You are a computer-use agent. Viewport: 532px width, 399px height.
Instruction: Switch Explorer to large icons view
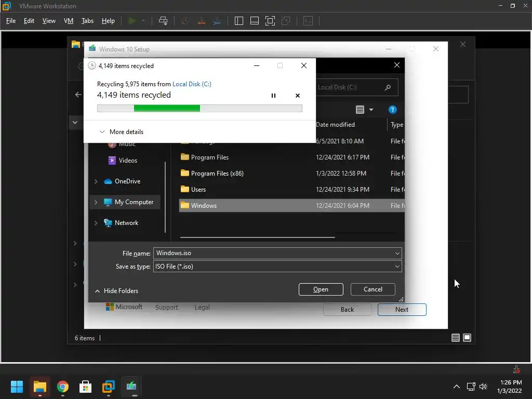pos(467,338)
